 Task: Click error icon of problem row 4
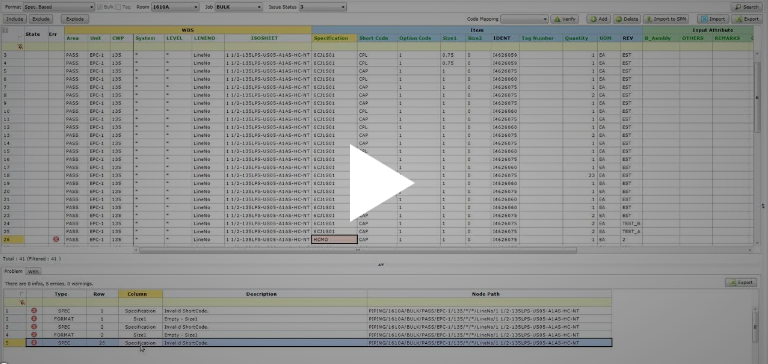[x=34, y=335]
